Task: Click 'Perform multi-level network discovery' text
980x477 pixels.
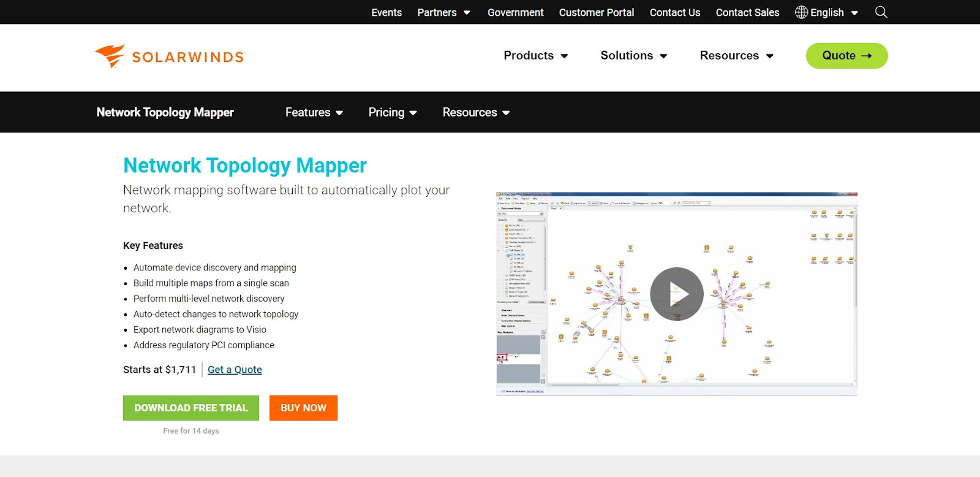Action: 209,299
